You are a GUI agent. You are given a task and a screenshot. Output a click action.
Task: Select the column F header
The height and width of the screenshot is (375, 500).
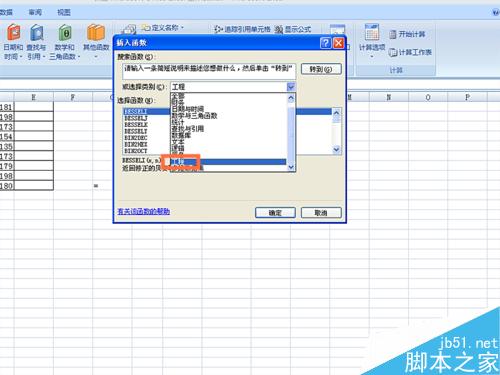pyautogui.click(x=73, y=97)
